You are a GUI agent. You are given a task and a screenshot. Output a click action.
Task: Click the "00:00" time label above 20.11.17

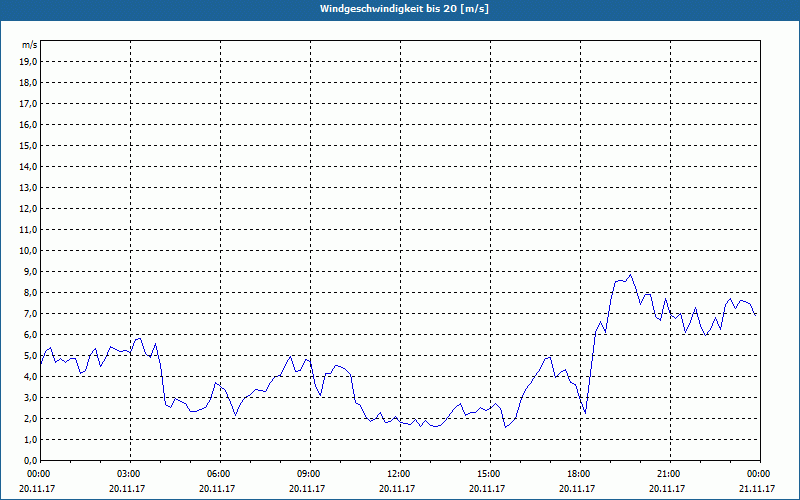click(38, 474)
